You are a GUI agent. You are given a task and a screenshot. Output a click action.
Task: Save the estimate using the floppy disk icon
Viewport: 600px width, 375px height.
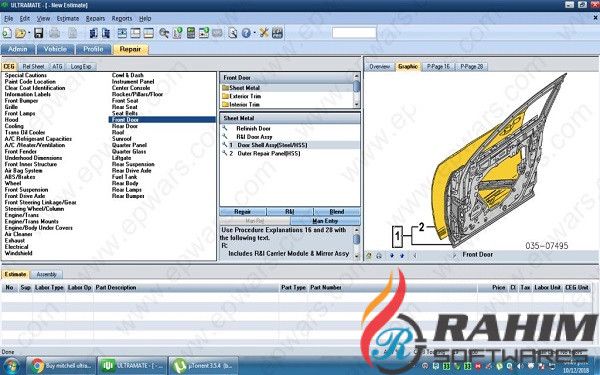(38, 33)
